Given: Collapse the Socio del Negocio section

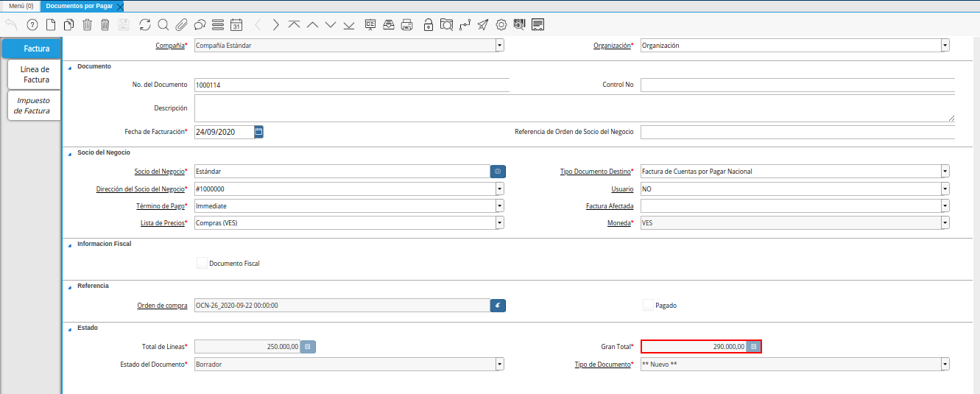Looking at the screenshot, I should 70,152.
